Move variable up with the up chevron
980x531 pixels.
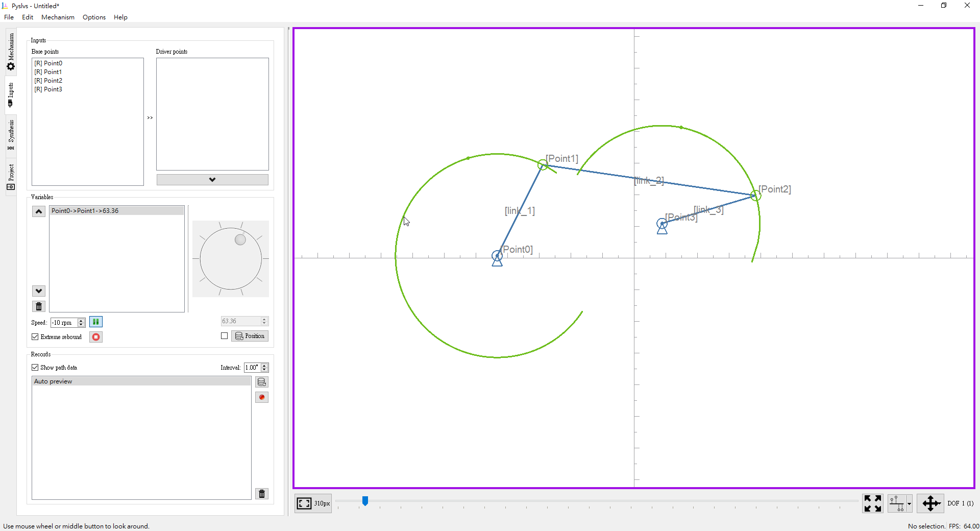pyautogui.click(x=39, y=211)
